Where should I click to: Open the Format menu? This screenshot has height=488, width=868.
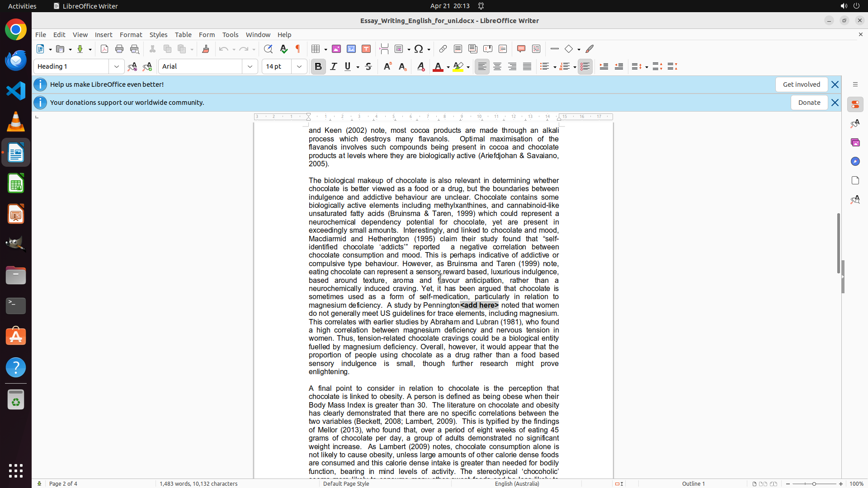[x=131, y=35]
